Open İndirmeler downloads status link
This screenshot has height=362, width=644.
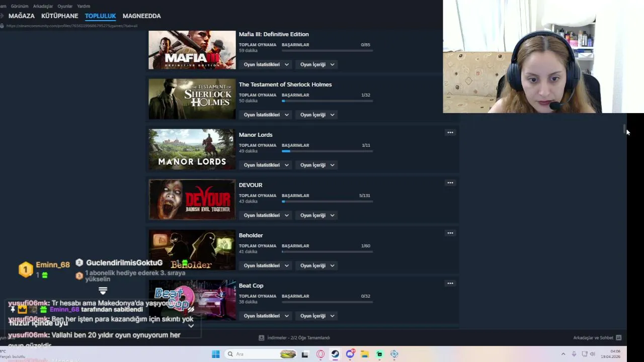click(x=298, y=338)
